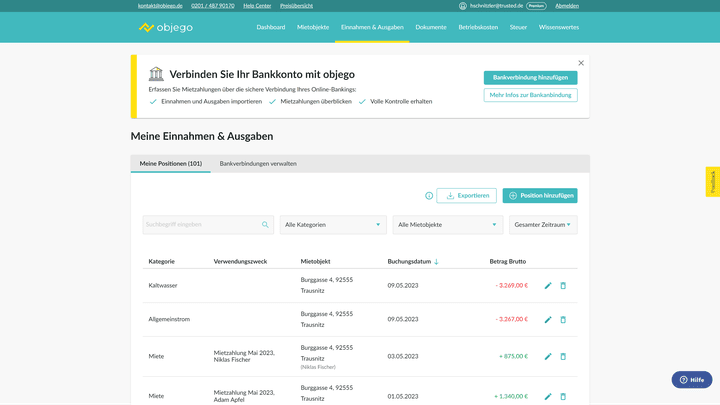The image size is (720, 405).
Task: Delete the Kaltwasser entry
Action: (563, 286)
